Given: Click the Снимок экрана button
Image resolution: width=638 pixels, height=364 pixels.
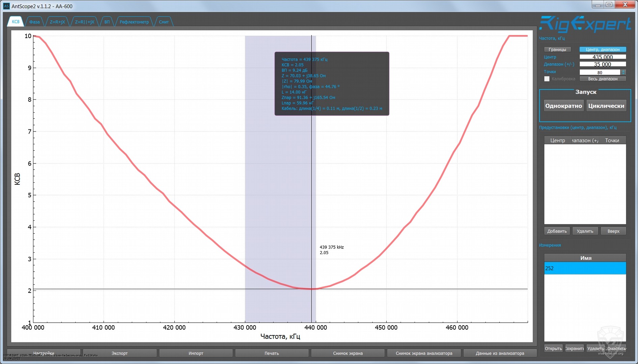Looking at the screenshot, I should click(x=348, y=353).
